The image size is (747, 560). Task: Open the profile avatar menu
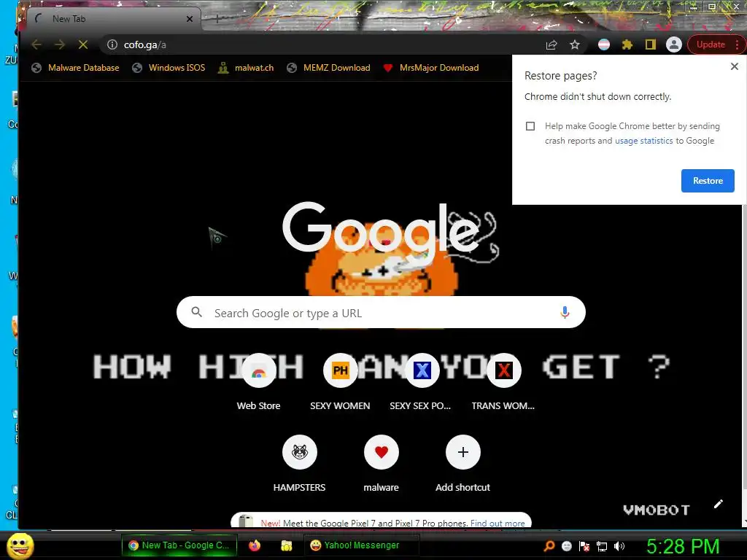(x=673, y=44)
